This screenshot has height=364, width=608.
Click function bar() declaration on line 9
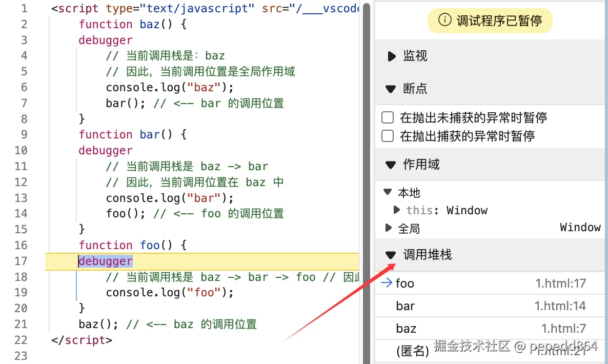(133, 134)
